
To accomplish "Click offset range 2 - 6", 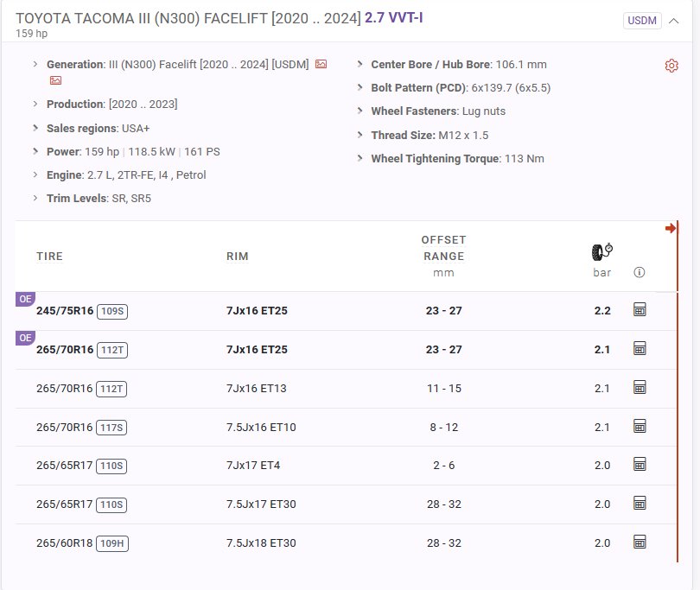I will tap(444, 466).
